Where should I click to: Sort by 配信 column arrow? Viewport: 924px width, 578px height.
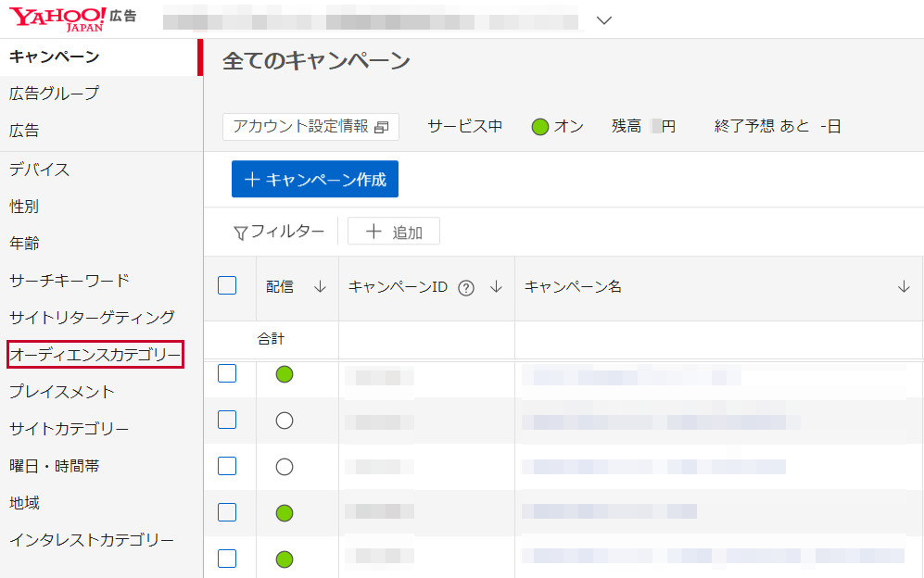coord(320,287)
